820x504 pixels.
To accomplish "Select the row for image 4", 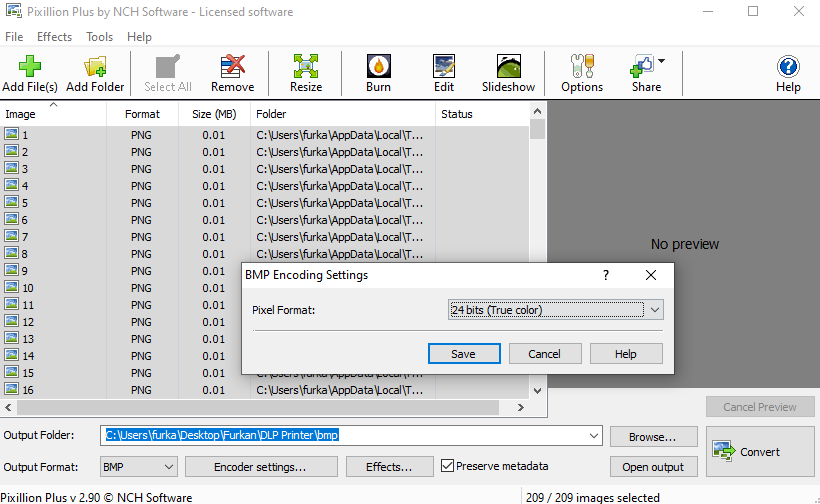I will (x=265, y=186).
